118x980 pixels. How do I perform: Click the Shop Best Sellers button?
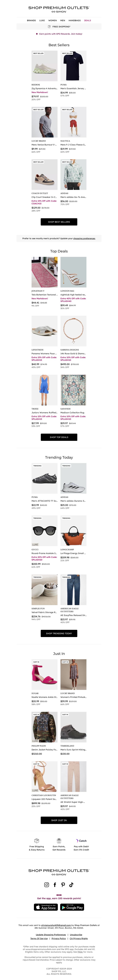(x=59, y=222)
